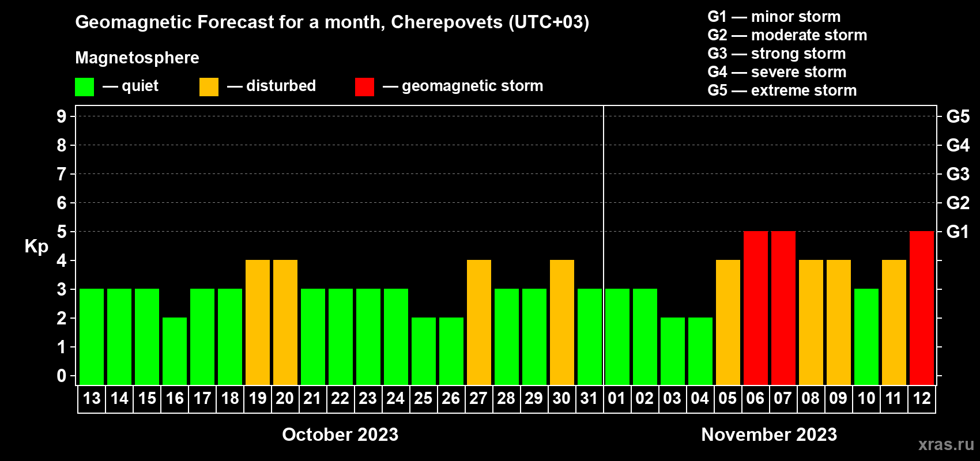Click date label 24 on the axis
The height and width of the screenshot is (461, 980).
395,398
